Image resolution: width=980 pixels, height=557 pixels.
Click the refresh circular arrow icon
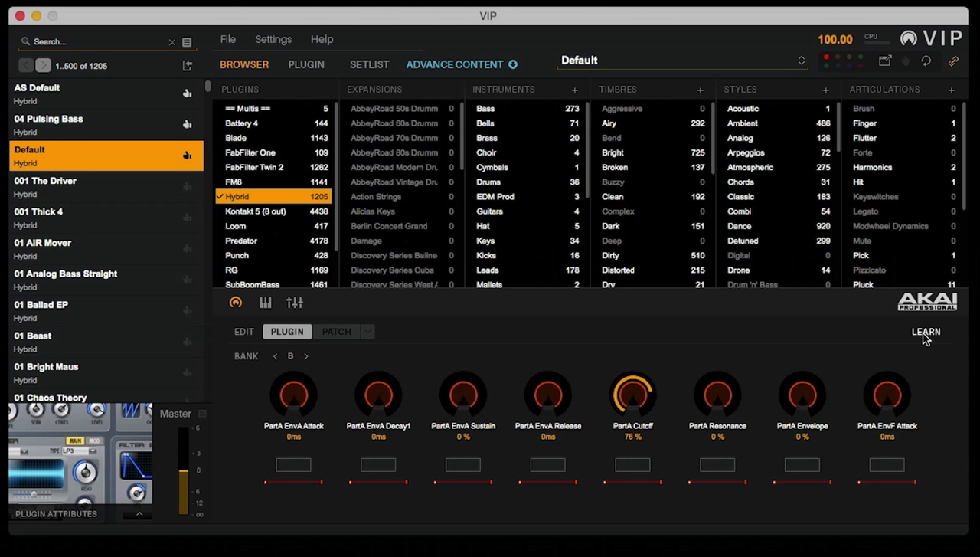[x=926, y=61]
